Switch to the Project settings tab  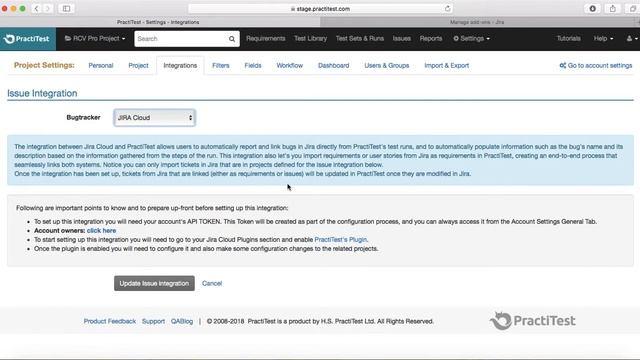(x=138, y=66)
